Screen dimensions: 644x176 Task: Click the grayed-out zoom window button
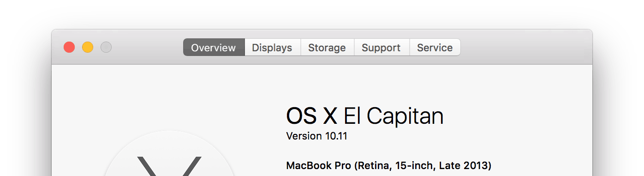click(x=106, y=47)
